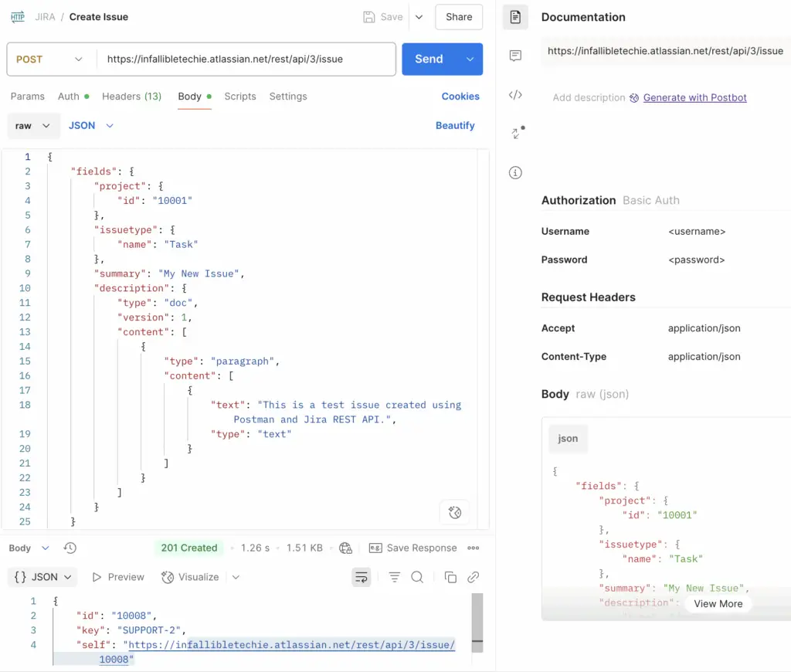
Task: Switch to the Params tab
Action: [x=28, y=97]
